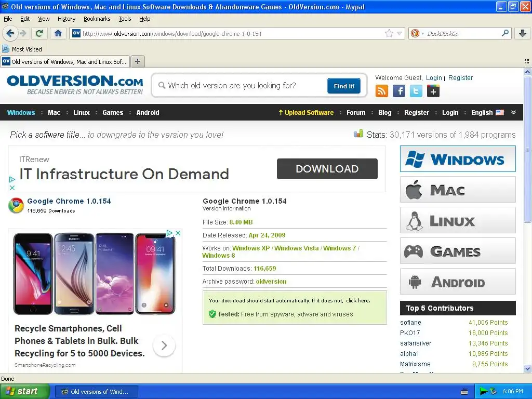Click the scrollbar down arrow
This screenshot has width=532, height=399.
coord(527,369)
